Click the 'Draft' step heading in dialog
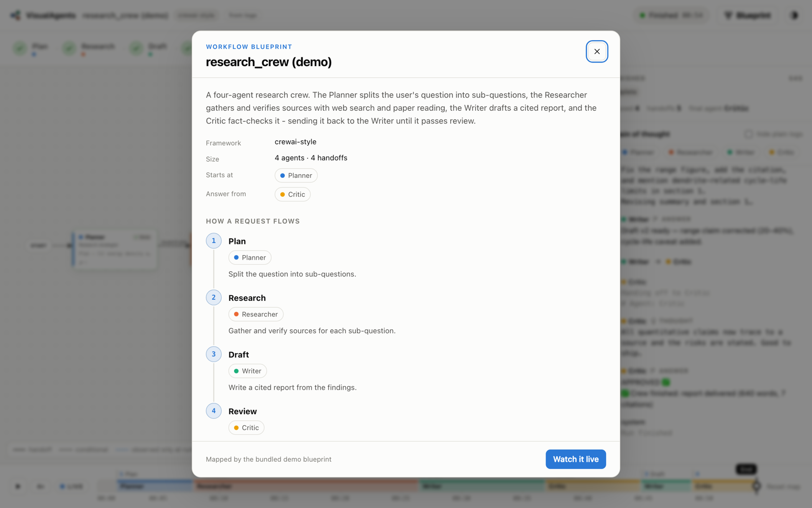812x508 pixels. (239, 355)
